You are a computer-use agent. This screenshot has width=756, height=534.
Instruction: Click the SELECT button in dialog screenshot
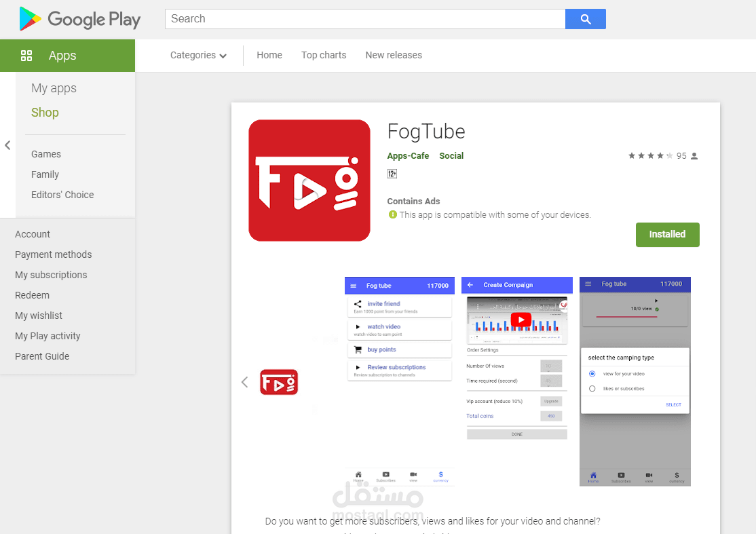click(674, 405)
